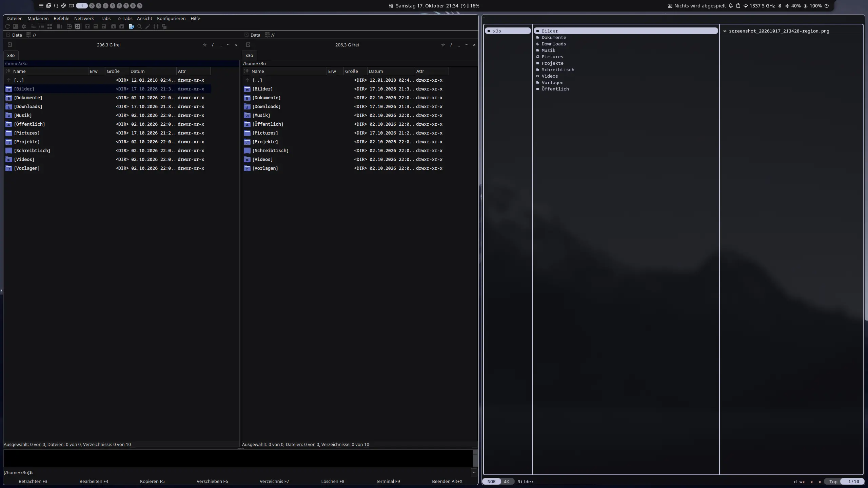Open the left panel Data drive list
The width and height of the screenshot is (868, 488).
14,35
